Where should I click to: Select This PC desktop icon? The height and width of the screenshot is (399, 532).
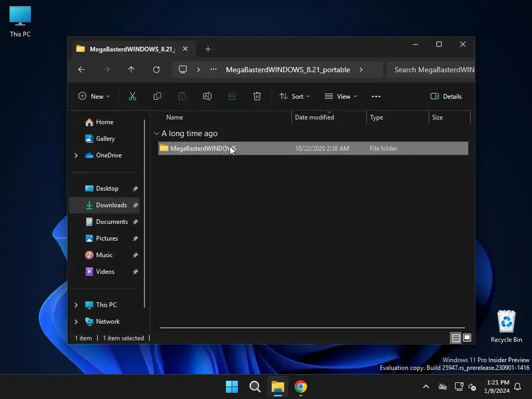pos(20,21)
